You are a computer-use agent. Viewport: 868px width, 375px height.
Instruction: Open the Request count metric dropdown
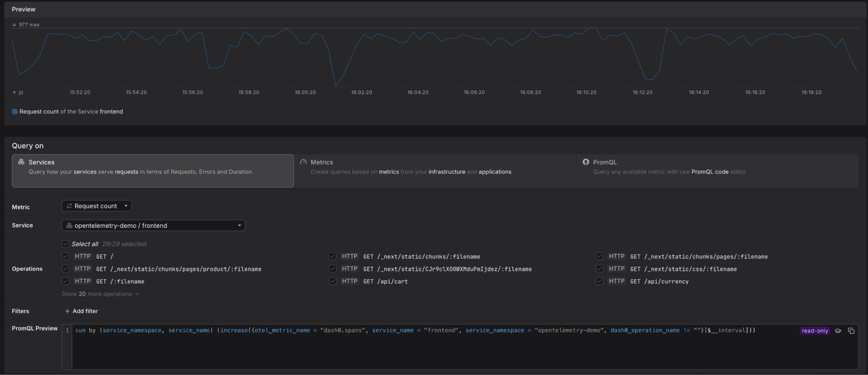point(97,206)
